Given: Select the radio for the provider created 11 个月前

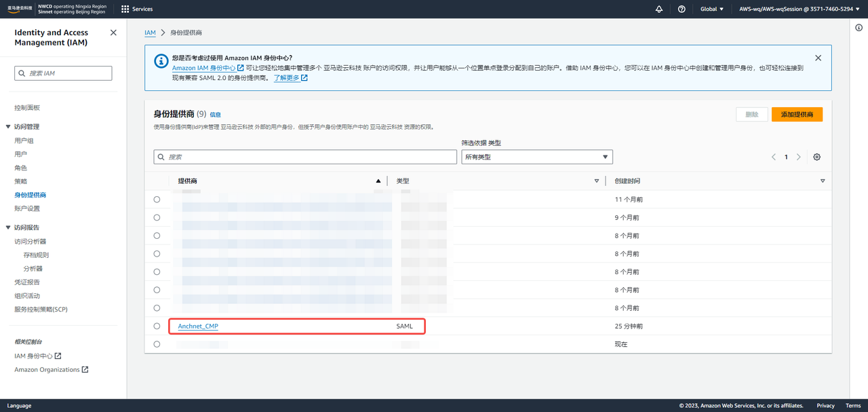Looking at the screenshot, I should point(157,200).
